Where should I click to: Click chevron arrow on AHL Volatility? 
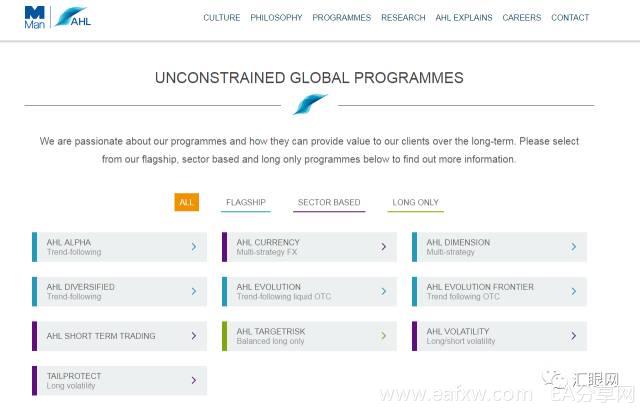574,336
